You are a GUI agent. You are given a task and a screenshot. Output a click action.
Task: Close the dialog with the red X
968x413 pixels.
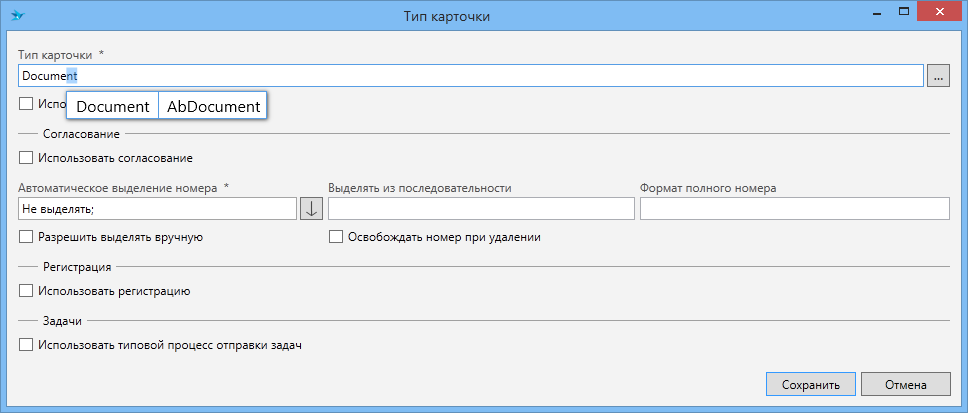click(x=938, y=14)
